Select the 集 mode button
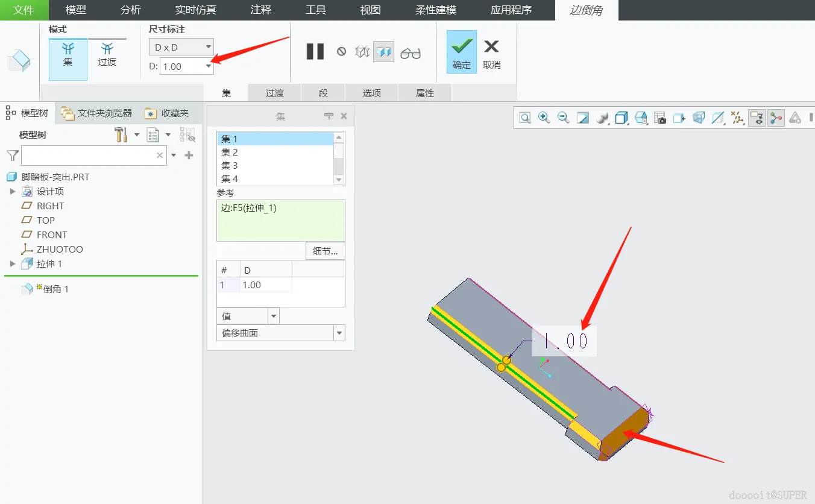 [x=68, y=59]
